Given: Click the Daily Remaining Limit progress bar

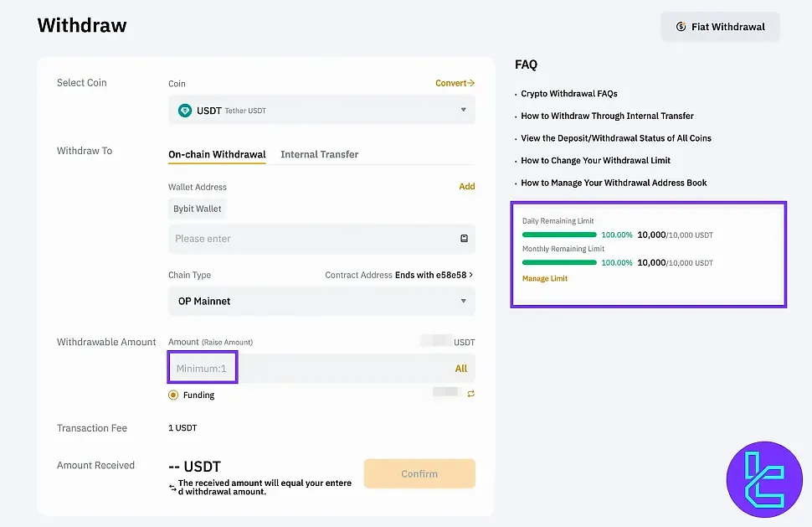Looking at the screenshot, I should pyautogui.click(x=559, y=235).
